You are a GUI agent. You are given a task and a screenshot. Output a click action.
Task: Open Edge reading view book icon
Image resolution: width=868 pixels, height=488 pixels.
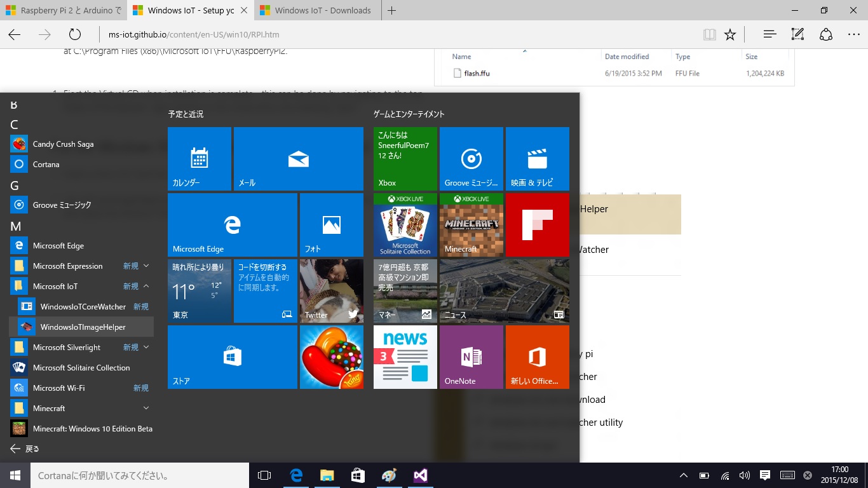pyautogui.click(x=709, y=35)
